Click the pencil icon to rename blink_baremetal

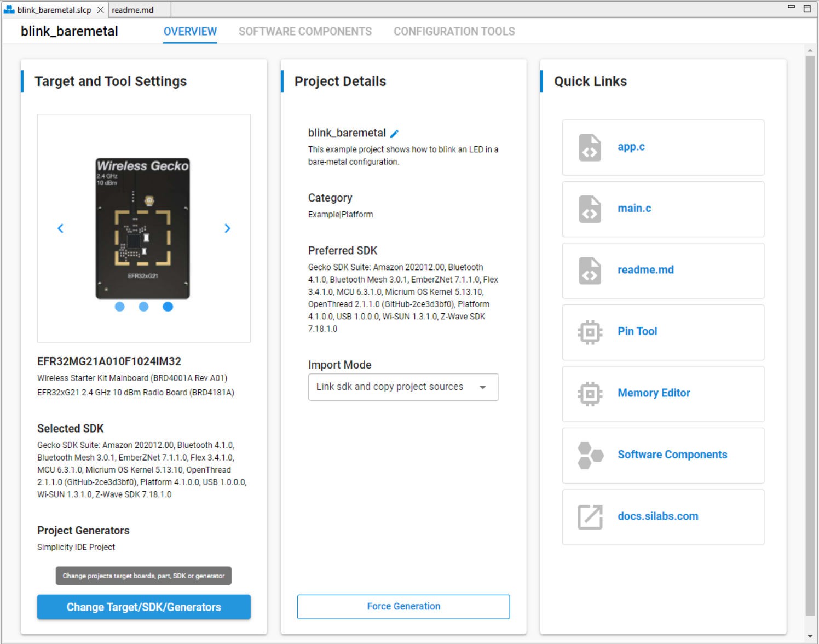(x=395, y=133)
